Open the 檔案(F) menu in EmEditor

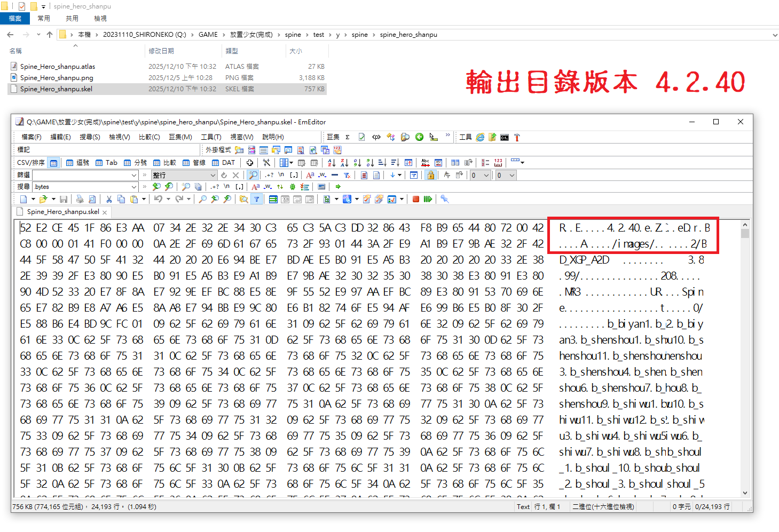pos(31,138)
